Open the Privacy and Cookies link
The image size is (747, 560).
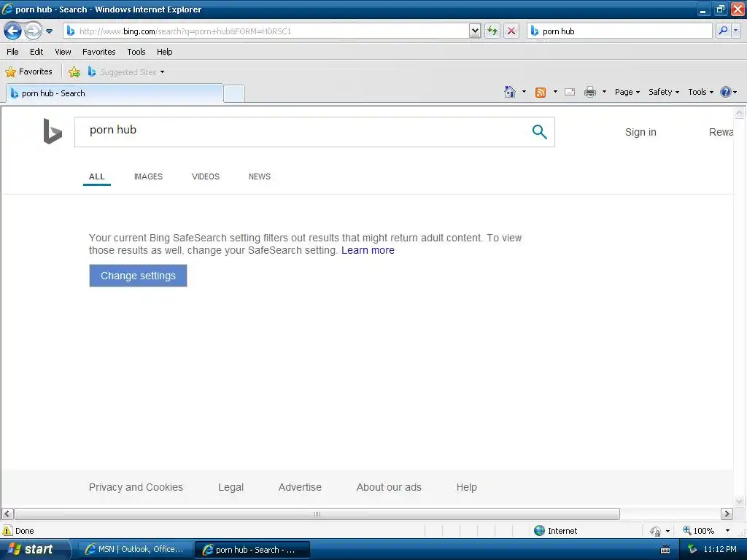coord(136,487)
